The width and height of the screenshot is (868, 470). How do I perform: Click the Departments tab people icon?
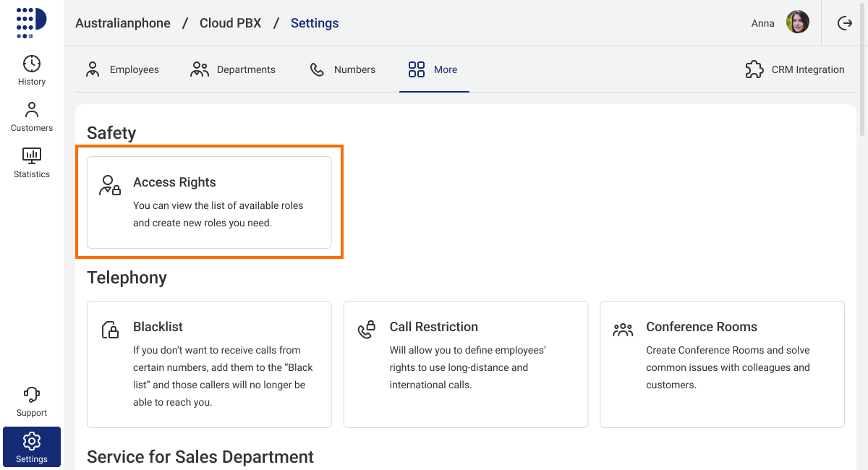[x=200, y=69]
